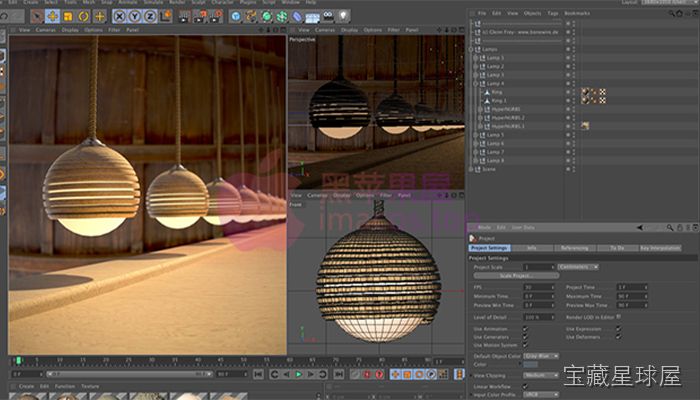Select the HyperNURBS.2 object
Screen dimensions: 700x400
tap(508, 117)
